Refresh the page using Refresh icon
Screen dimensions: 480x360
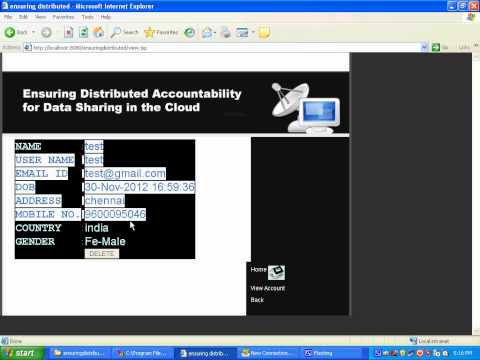(84, 32)
